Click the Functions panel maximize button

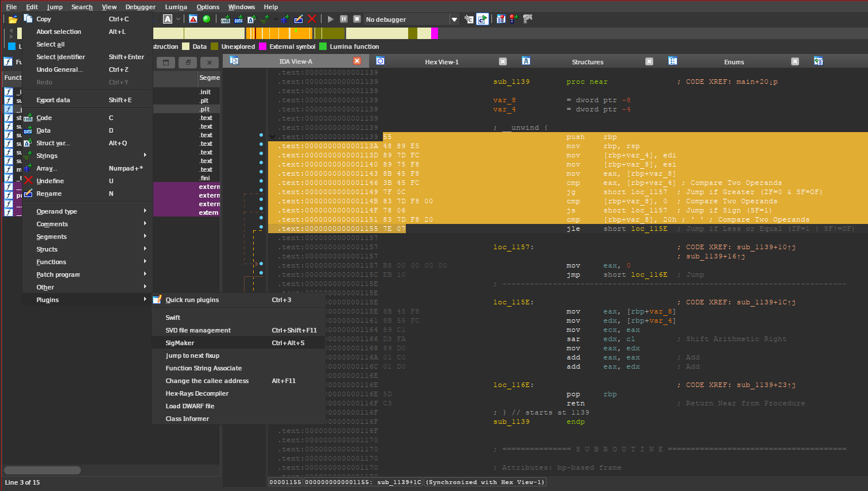pos(166,62)
